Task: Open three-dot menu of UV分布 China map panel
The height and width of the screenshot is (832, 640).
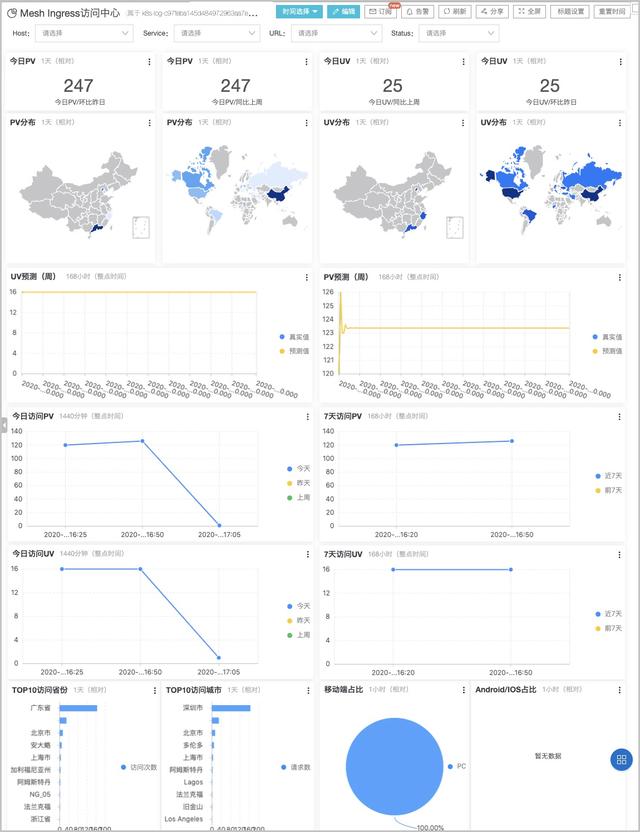Action: (x=463, y=123)
